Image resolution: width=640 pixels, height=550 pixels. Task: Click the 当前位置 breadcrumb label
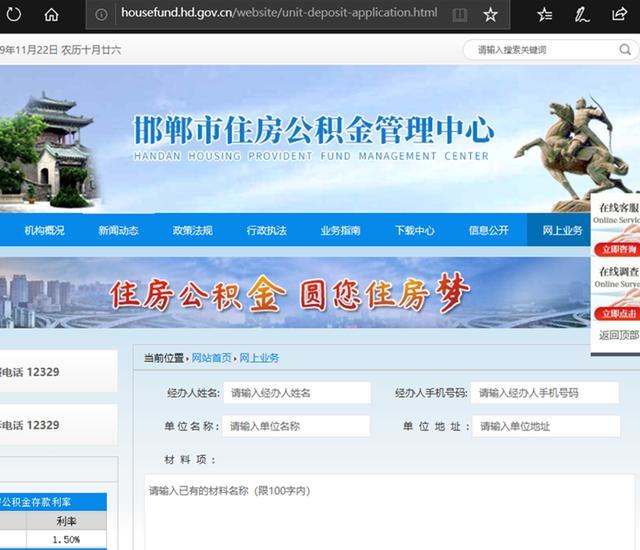(x=164, y=358)
